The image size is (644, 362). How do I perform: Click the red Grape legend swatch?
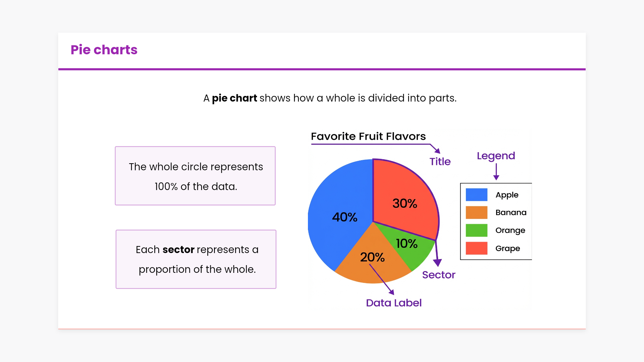(476, 248)
